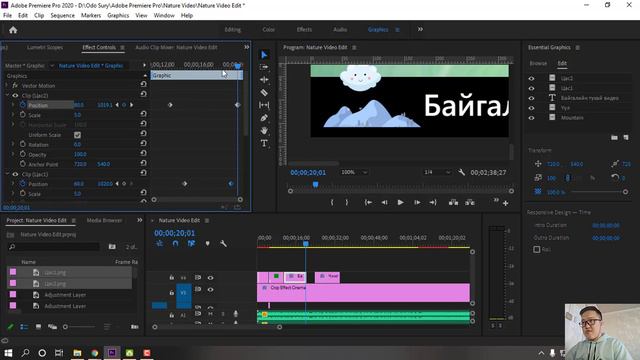Go to Out point in Program monitor
This screenshot has height=360, width=640.
(433, 202)
